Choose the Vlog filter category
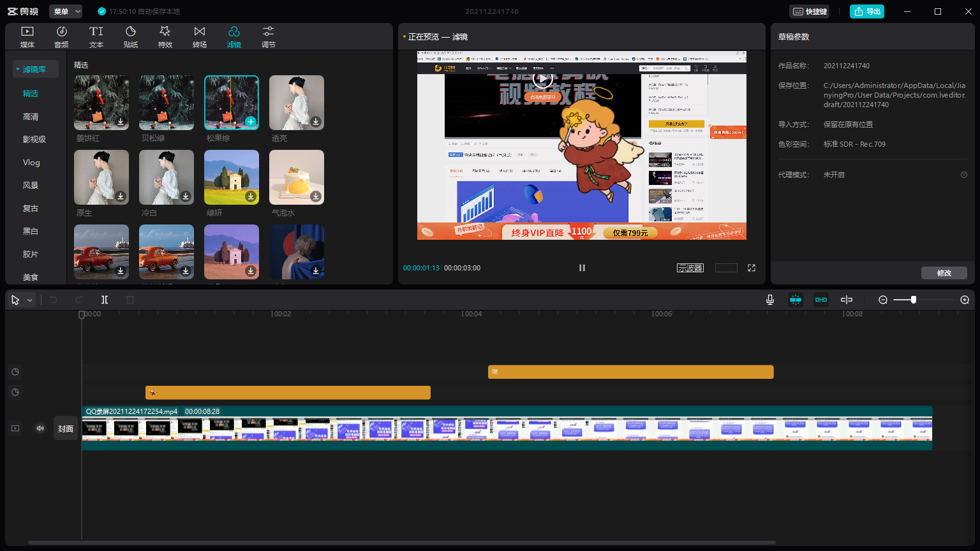The height and width of the screenshot is (551, 980). 31,162
